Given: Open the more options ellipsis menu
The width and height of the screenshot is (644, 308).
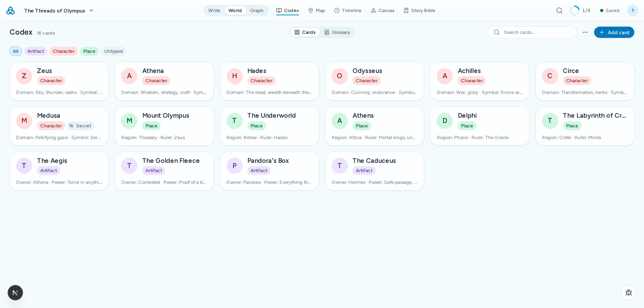Looking at the screenshot, I should 585,32.
